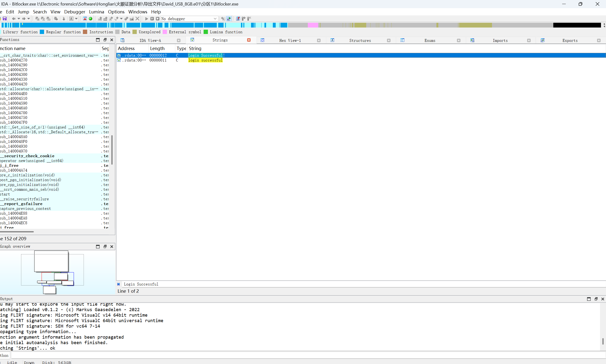Click the X delete icon in the toolbar

pyautogui.click(x=137, y=19)
